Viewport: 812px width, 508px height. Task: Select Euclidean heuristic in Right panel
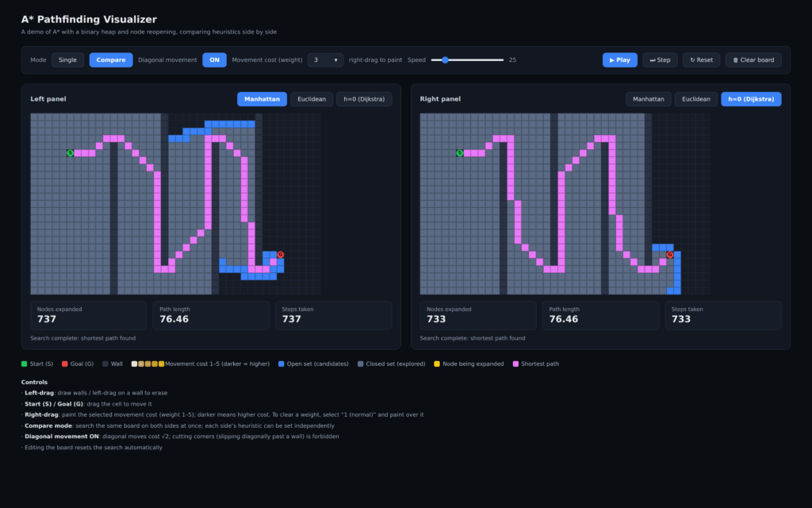click(696, 99)
